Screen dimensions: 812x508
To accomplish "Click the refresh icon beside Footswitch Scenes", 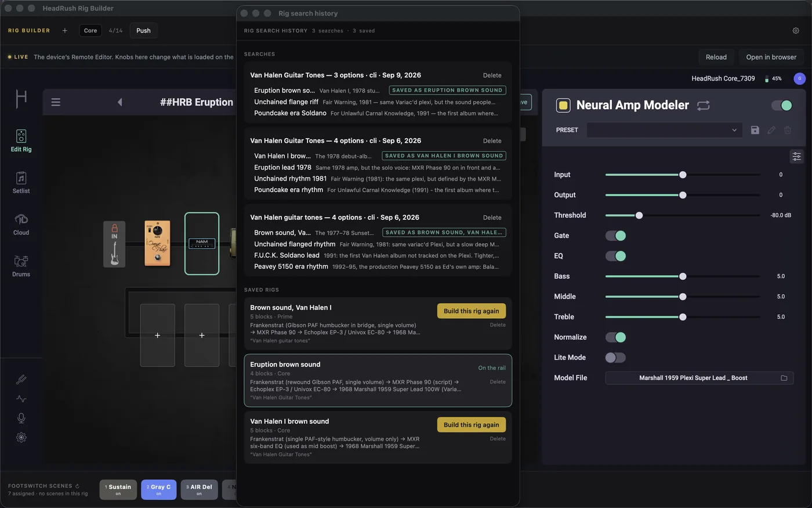I will coord(77,486).
